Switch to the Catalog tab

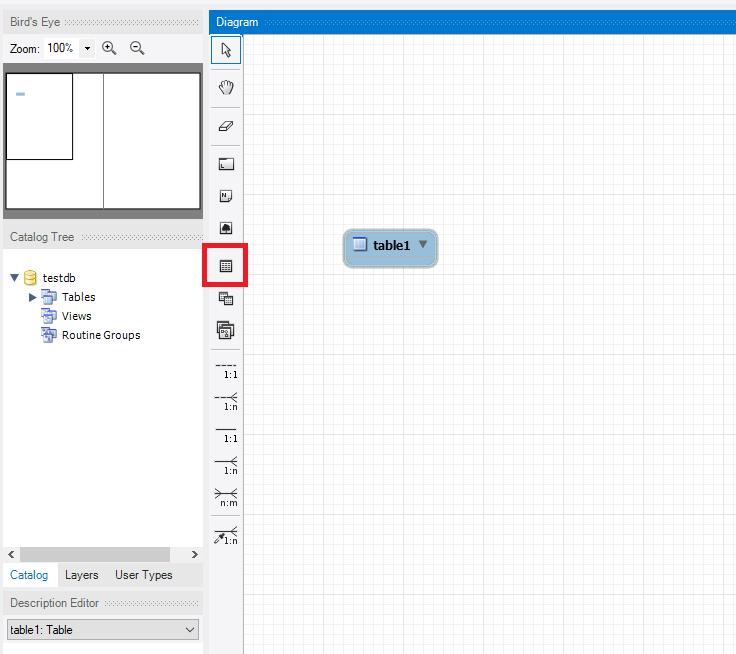(x=29, y=575)
